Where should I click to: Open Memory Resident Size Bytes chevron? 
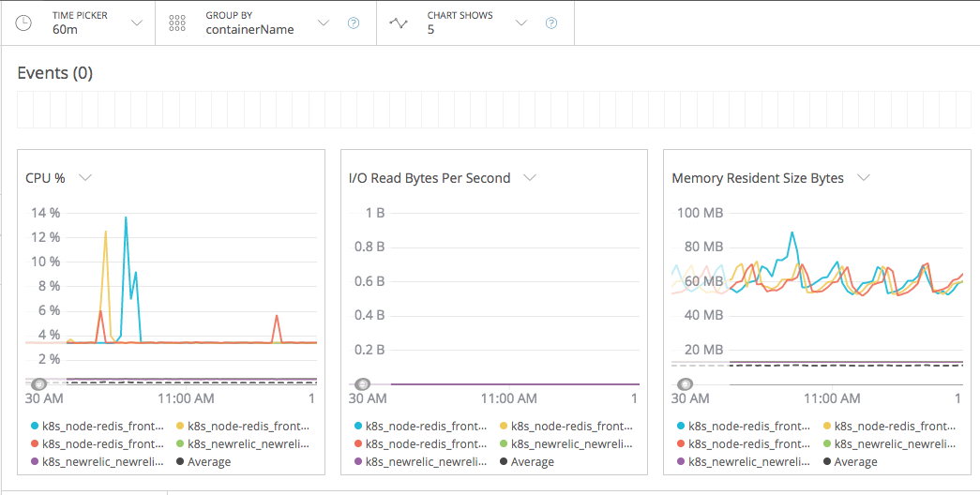coord(864,177)
